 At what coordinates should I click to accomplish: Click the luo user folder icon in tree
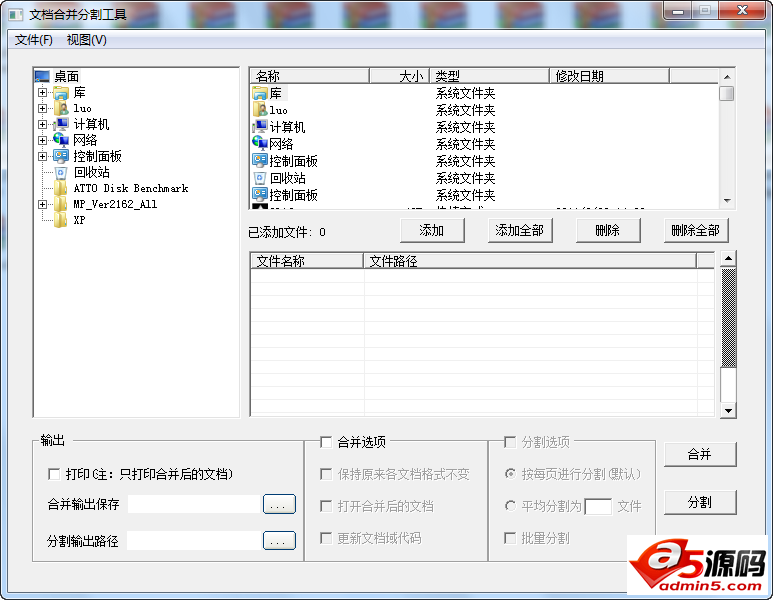[61, 108]
